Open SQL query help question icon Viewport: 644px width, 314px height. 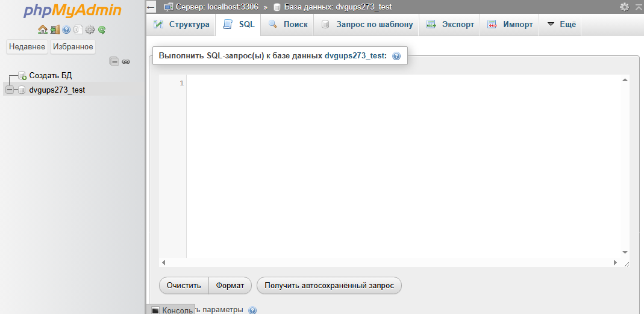(x=396, y=56)
